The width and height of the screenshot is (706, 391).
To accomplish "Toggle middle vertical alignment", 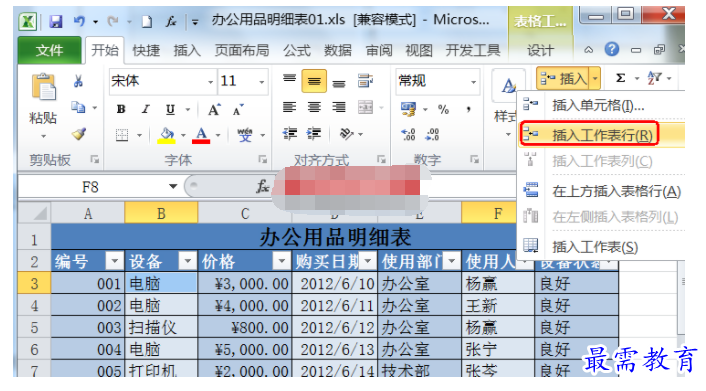I will click(x=314, y=81).
